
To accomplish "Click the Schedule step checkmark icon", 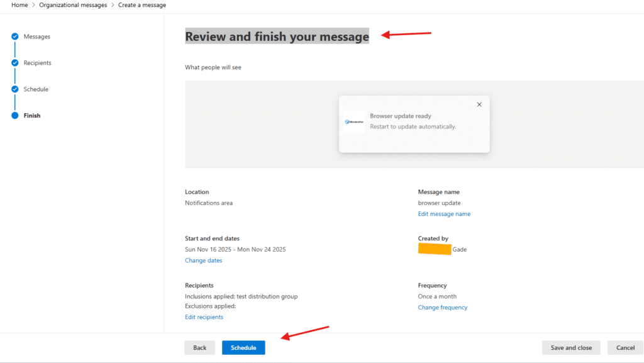I will [14, 89].
